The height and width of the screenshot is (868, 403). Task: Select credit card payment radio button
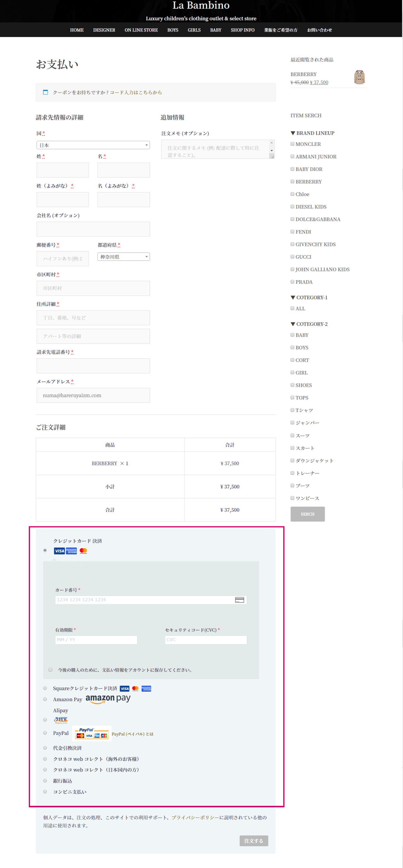(x=45, y=550)
